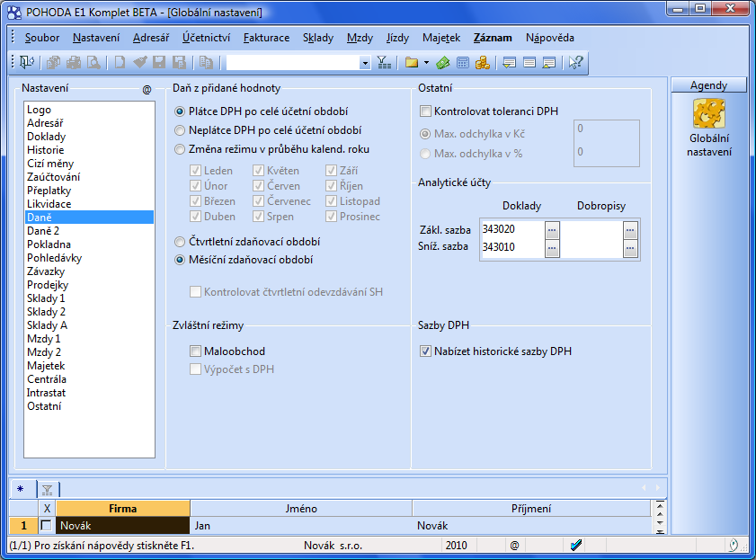The image size is (756, 560).
Task: Click the year 2010 in the status bar
Action: pyautogui.click(x=456, y=546)
